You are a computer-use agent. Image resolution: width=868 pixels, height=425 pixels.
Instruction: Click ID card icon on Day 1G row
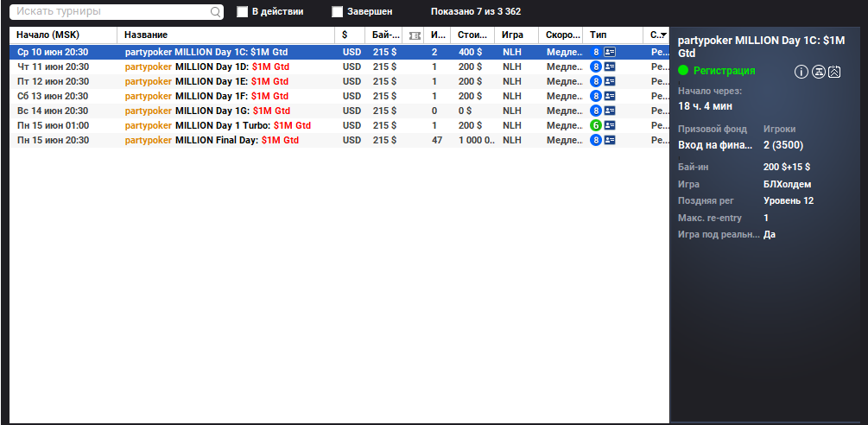pos(610,111)
